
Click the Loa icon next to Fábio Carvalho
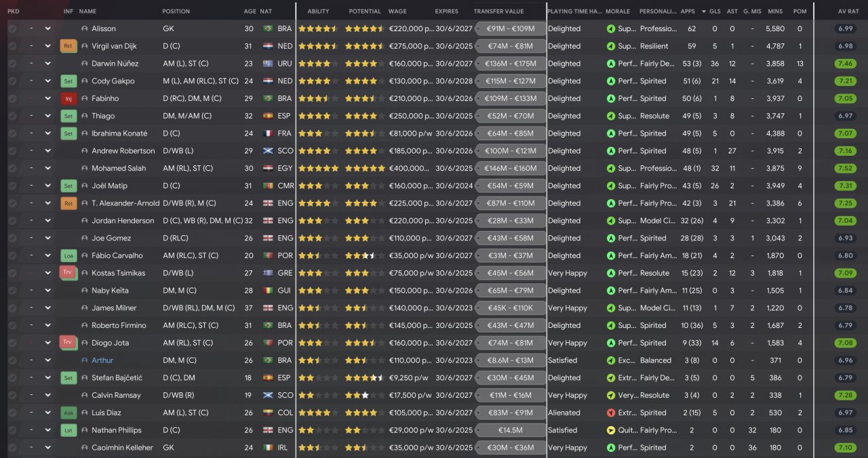(68, 256)
